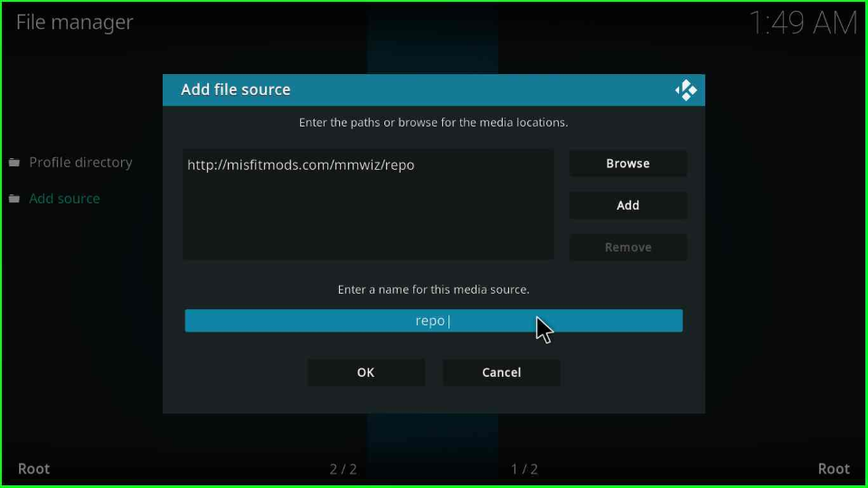Click the File manager heading
The height and width of the screenshot is (488, 868).
(x=75, y=23)
